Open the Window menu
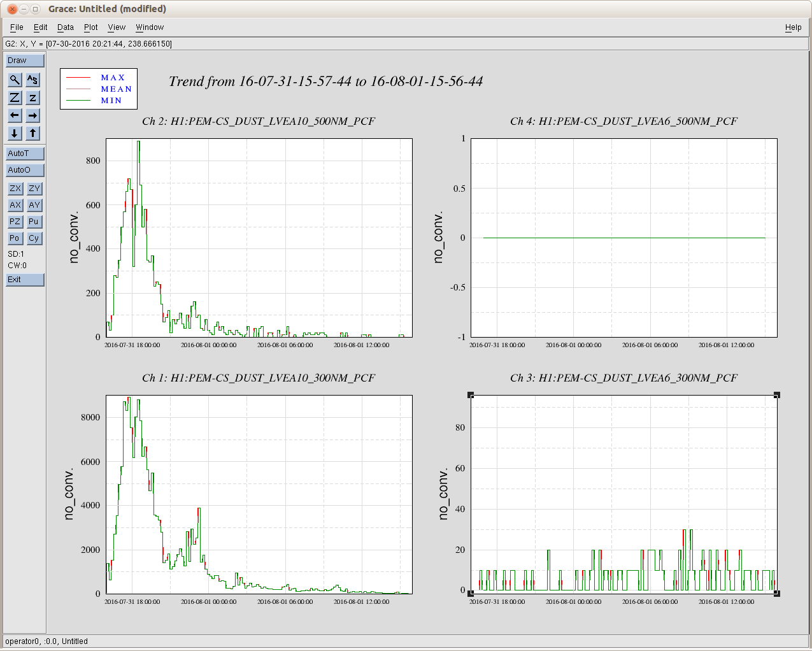Viewport: 812px width, 651px height. click(150, 27)
